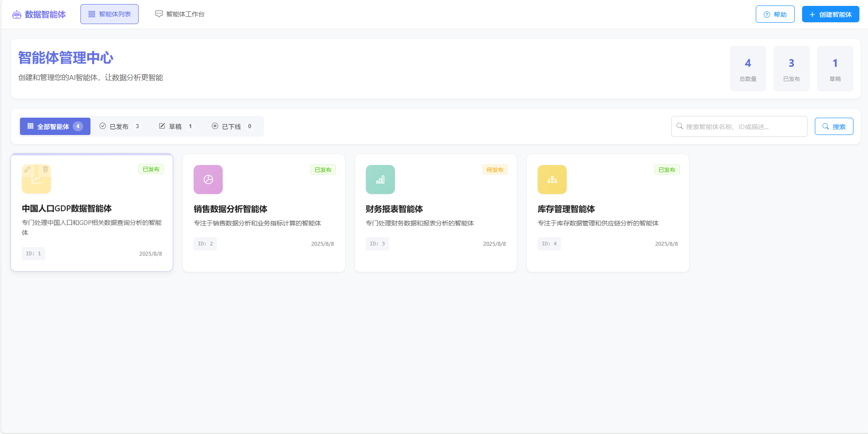Click the trash delete icon on GDP agent card
The height and width of the screenshot is (434, 868).
click(45, 170)
